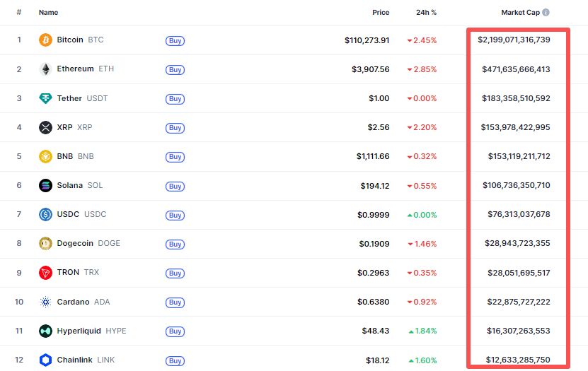
Task: Click the Dogecoin logo icon
Action: [x=45, y=244]
